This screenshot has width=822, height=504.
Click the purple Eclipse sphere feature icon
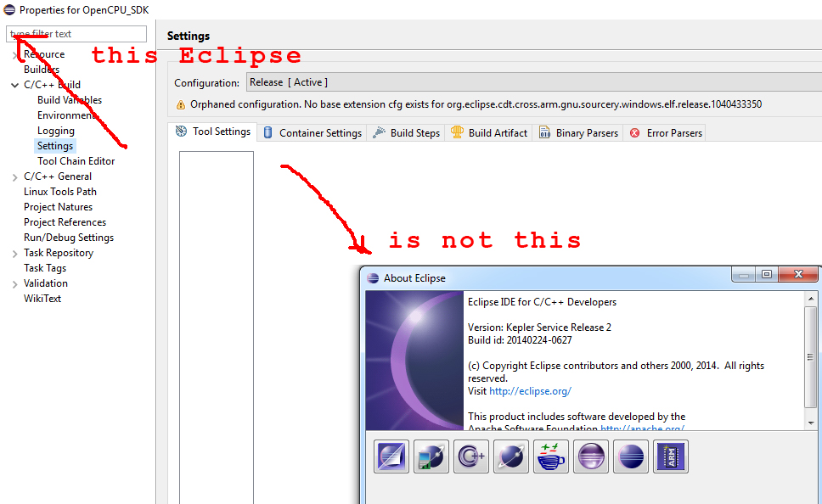click(x=590, y=456)
